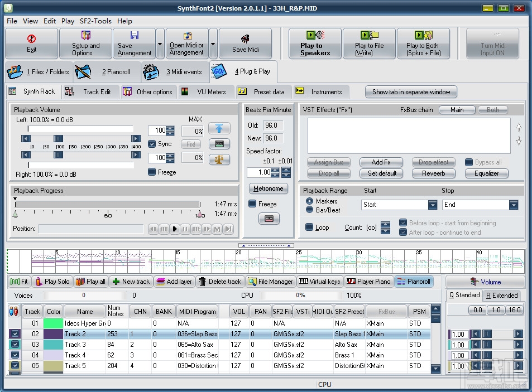
Task: Click the Equalizer button
Action: [x=486, y=173]
